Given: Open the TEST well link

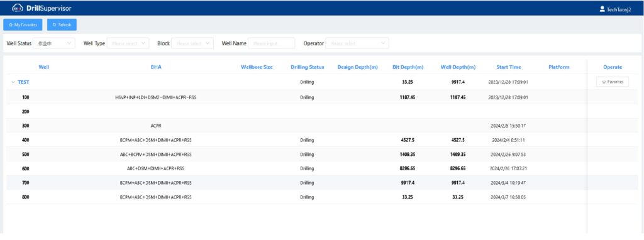Looking at the screenshot, I should click(x=23, y=82).
